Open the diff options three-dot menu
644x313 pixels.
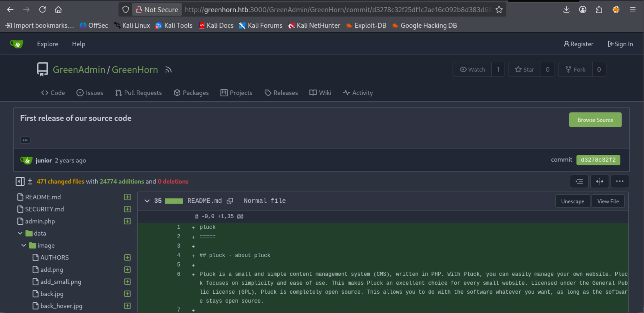(x=620, y=181)
